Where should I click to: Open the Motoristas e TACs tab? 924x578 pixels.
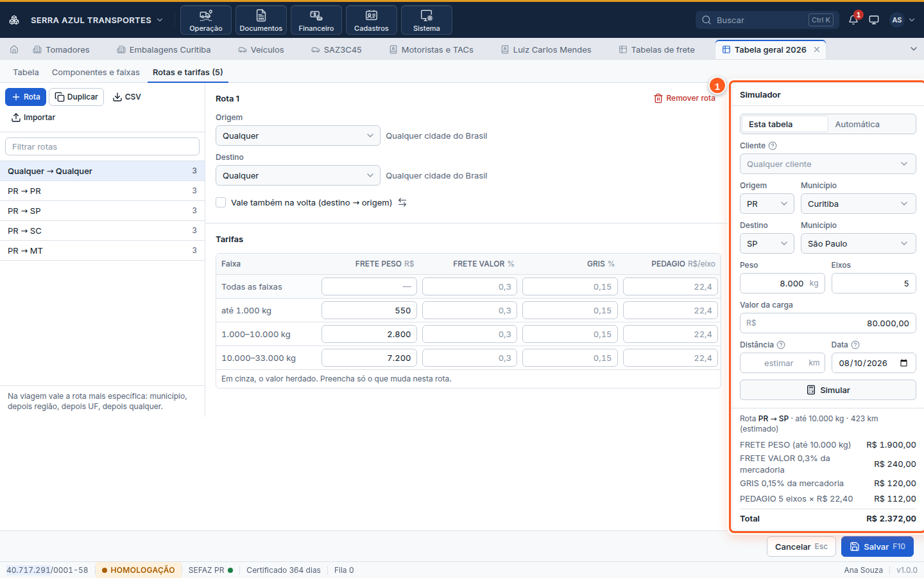tap(431, 49)
